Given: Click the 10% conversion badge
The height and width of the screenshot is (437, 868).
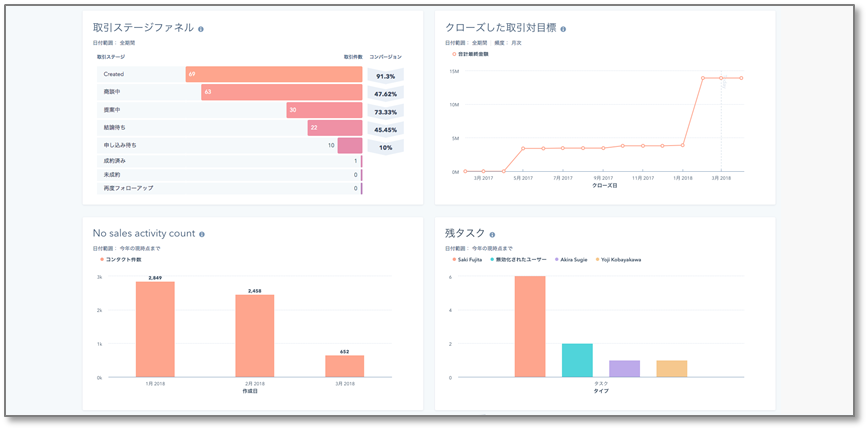Looking at the screenshot, I should pos(385,147).
